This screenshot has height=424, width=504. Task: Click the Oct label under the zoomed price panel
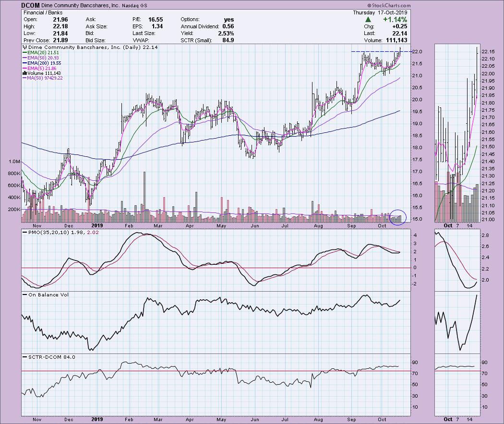point(448,225)
